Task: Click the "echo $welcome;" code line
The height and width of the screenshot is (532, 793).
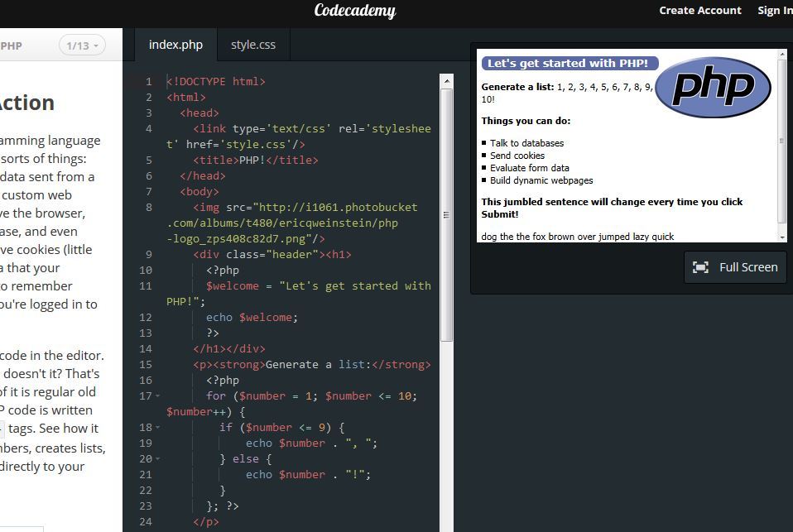Action: pos(252,318)
